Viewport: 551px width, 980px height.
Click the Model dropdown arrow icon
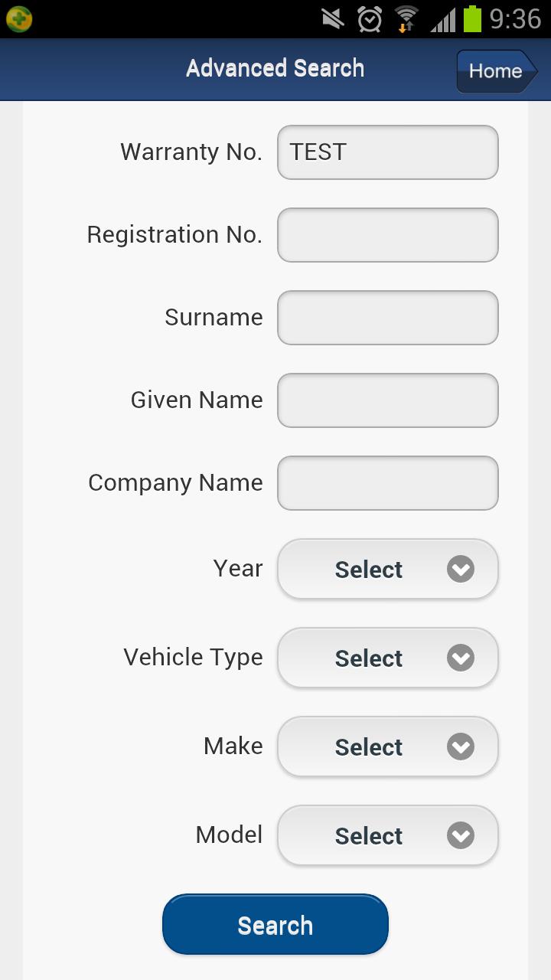[x=461, y=835]
